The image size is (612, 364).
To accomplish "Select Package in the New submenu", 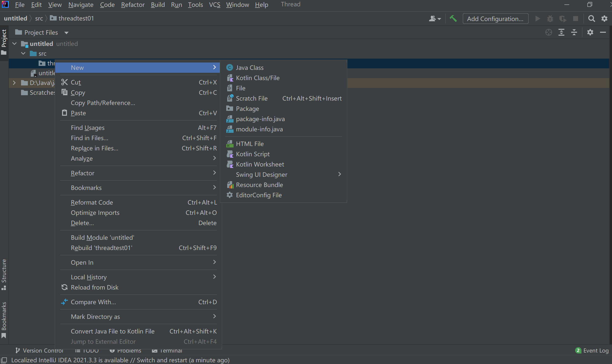I will point(247,109).
